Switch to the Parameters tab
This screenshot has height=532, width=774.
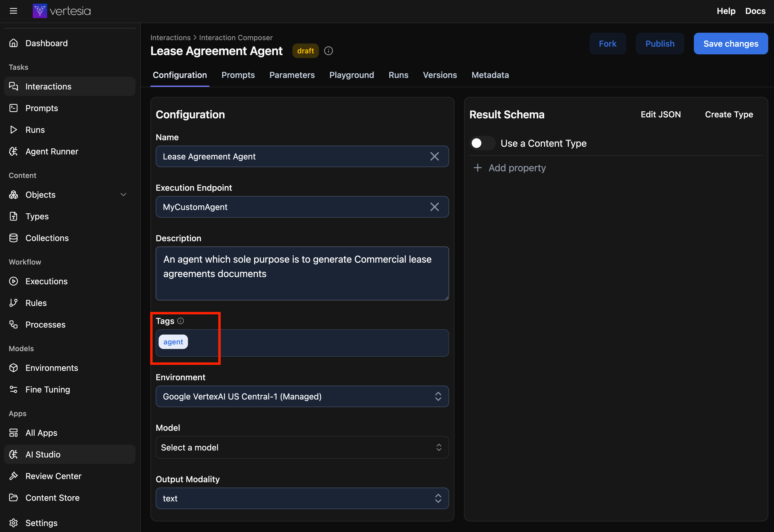292,75
